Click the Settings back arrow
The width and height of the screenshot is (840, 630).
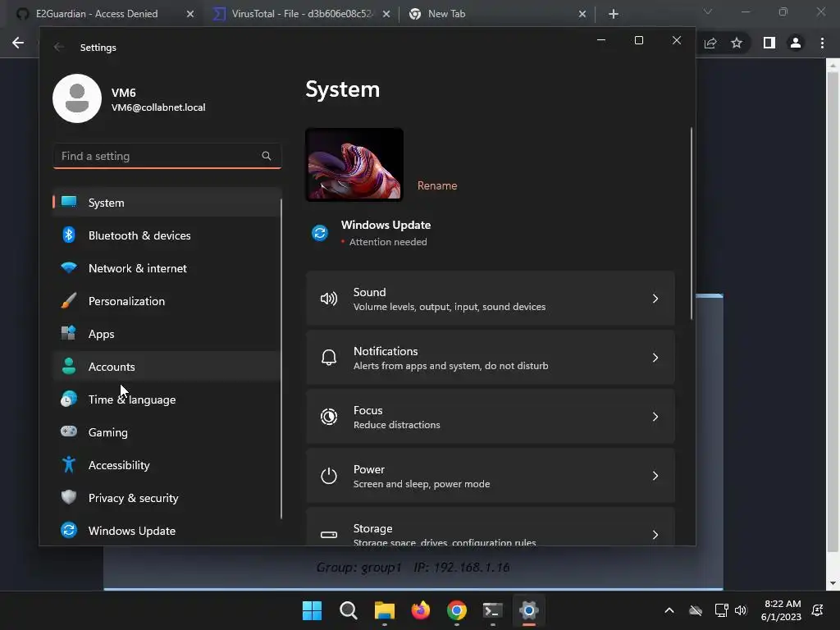coord(59,47)
